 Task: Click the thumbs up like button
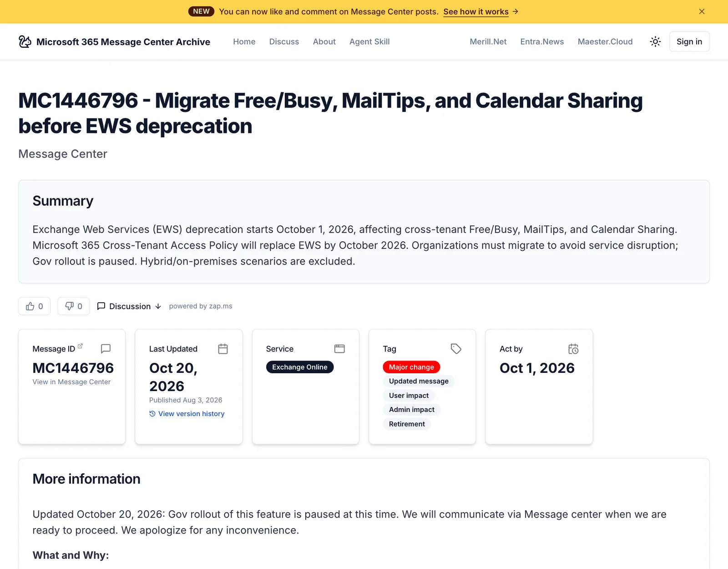(x=35, y=306)
